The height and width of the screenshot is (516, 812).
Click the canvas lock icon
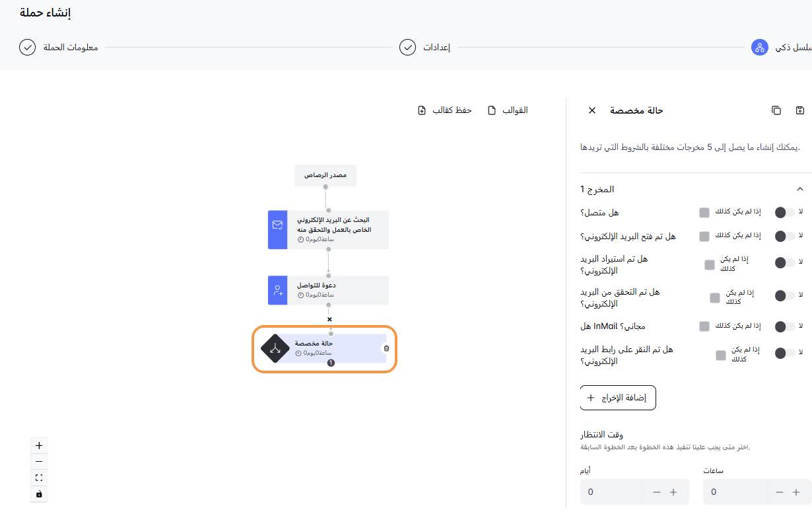tap(39, 494)
